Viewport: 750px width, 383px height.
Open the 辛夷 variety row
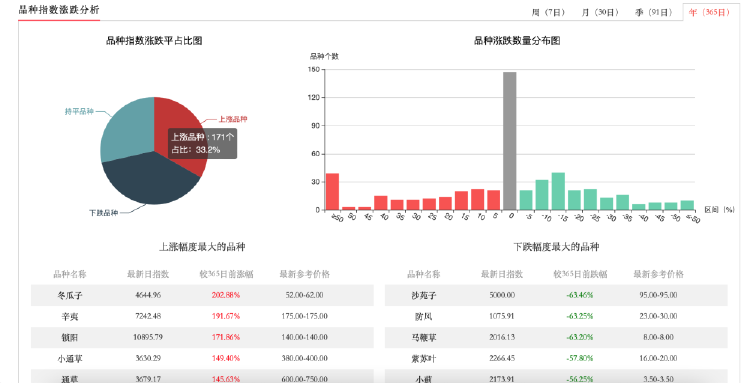coord(202,316)
